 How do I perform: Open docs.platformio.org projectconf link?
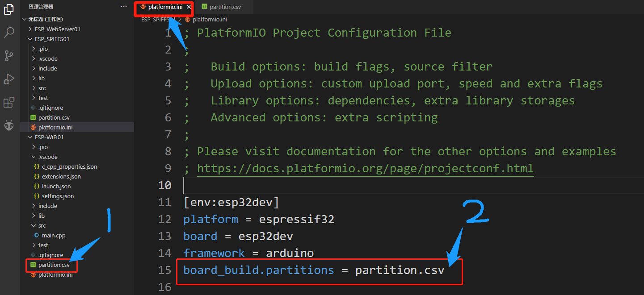[x=365, y=168]
